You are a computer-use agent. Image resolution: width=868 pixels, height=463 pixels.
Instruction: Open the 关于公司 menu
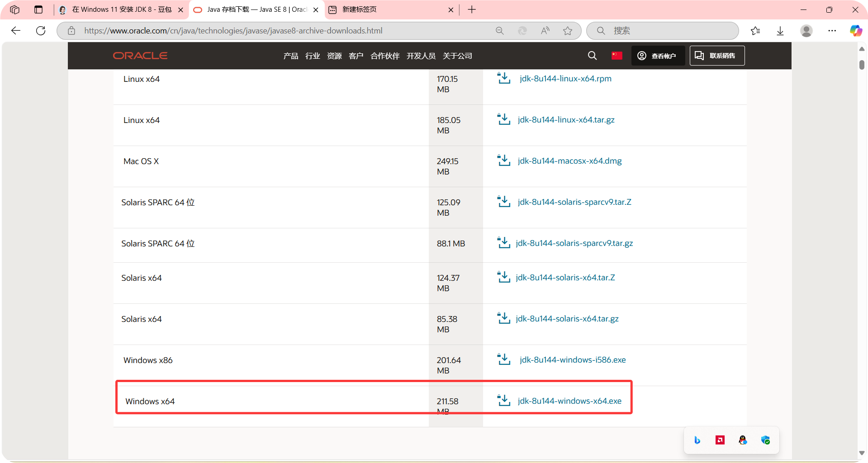457,56
